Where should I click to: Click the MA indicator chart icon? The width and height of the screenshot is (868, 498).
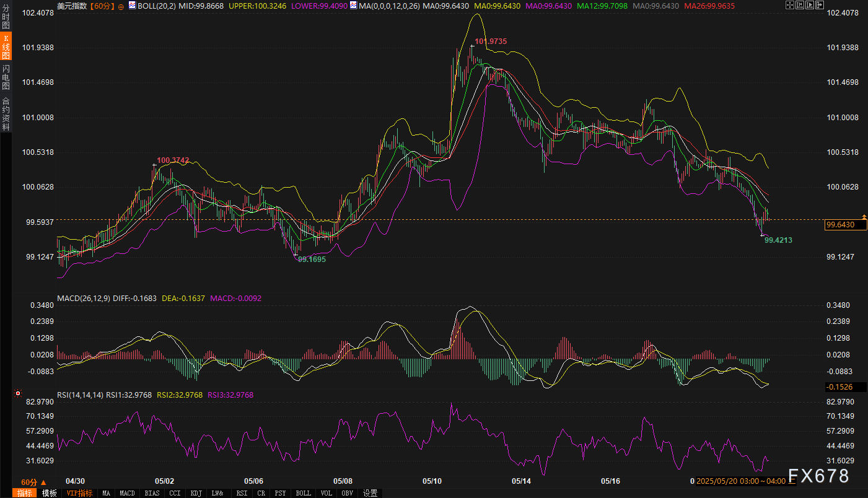pyautogui.click(x=353, y=5)
